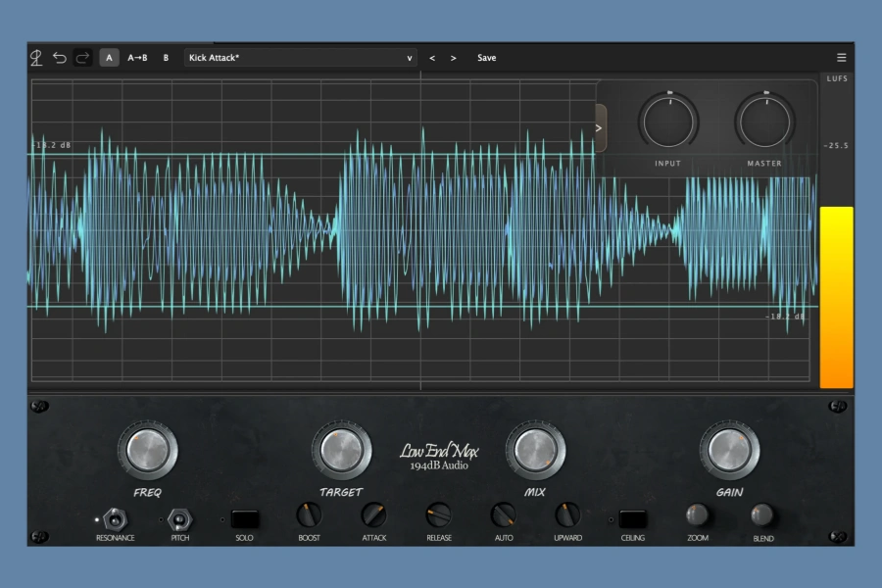Screen dimensions: 882x588
Task: Click the AUTO knob
Action: pyautogui.click(x=504, y=514)
